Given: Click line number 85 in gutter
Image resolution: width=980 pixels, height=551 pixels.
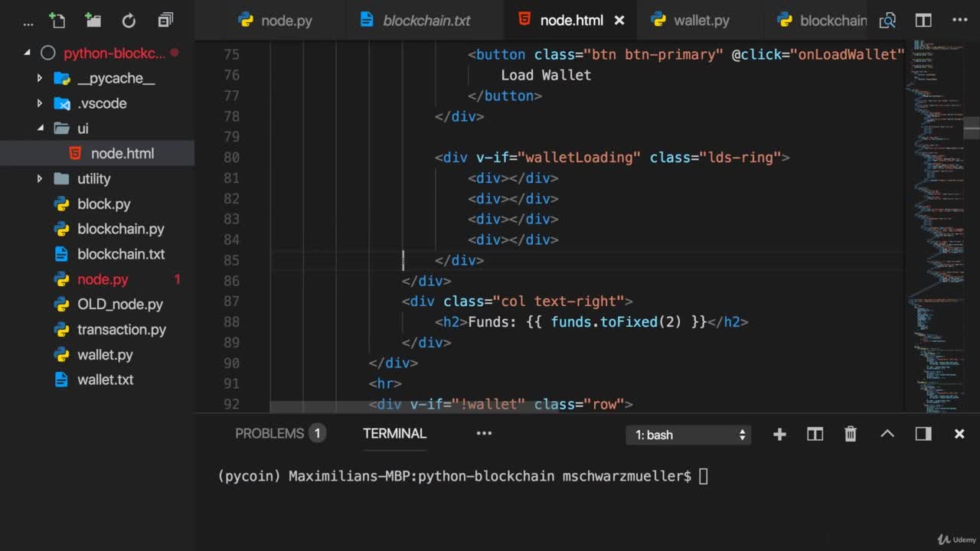Looking at the screenshot, I should point(230,260).
